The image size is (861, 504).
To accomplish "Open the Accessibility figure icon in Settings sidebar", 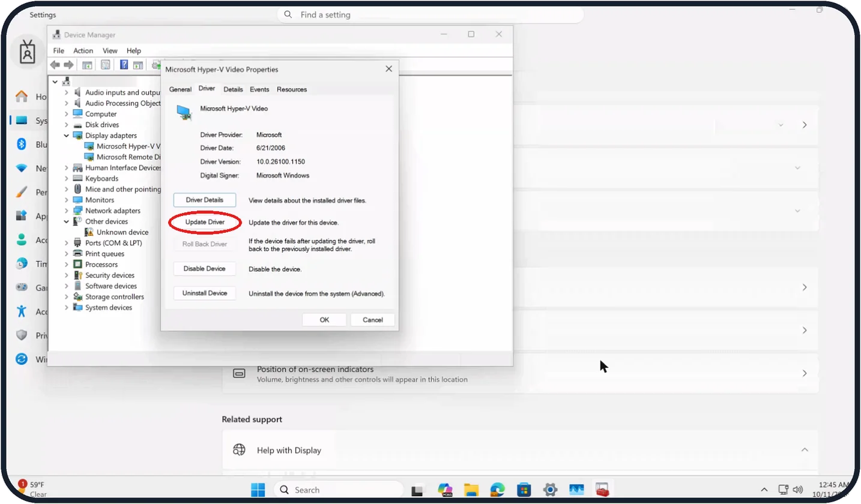I will [x=22, y=311].
